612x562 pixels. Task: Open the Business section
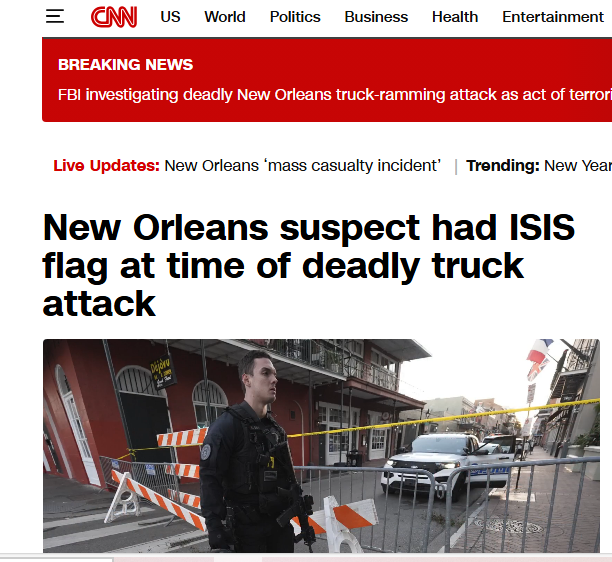click(x=376, y=17)
